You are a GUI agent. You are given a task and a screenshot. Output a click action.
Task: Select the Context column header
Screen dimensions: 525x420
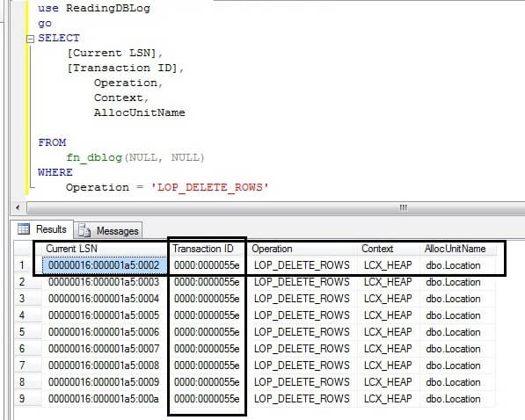(389, 249)
